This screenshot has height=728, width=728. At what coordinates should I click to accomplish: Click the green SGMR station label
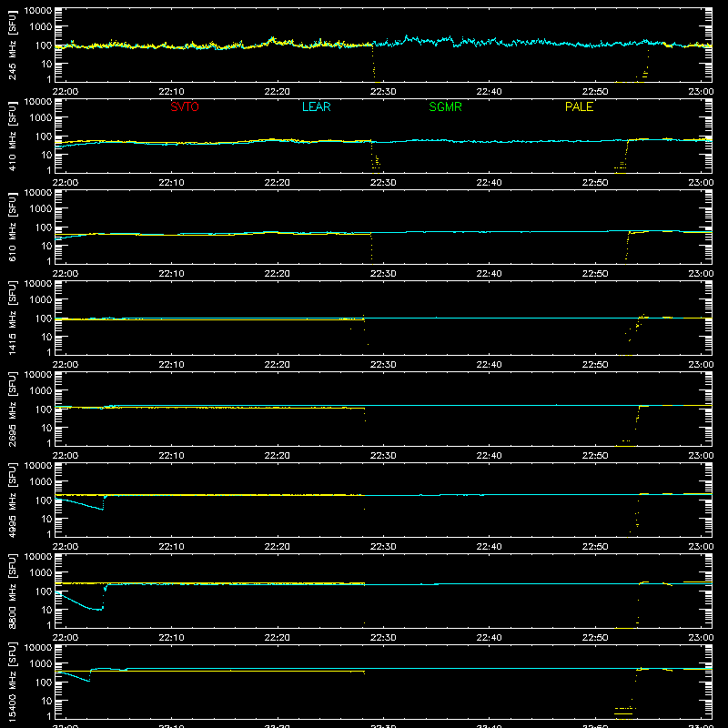point(445,106)
